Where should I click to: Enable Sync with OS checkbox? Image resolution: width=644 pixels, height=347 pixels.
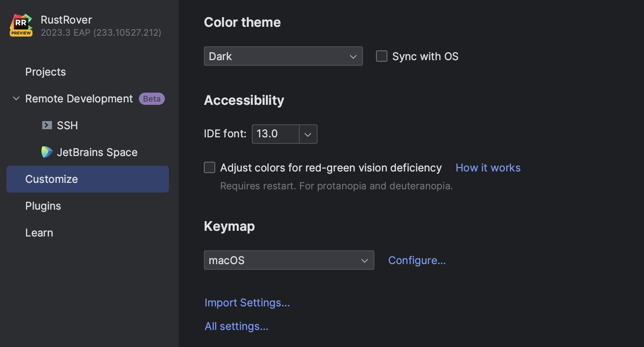tap(382, 56)
